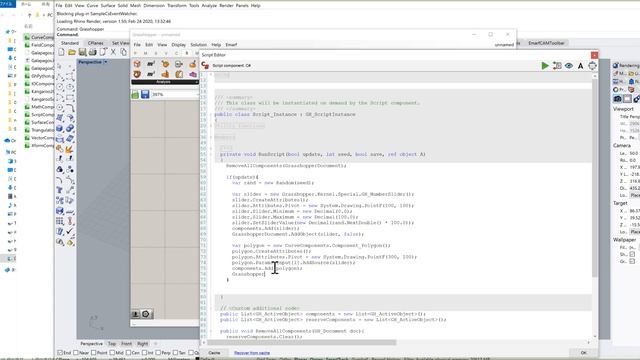Click the Cache button in Script Editor
Image resolution: width=640 pixels, height=360 pixels.
coord(214,353)
